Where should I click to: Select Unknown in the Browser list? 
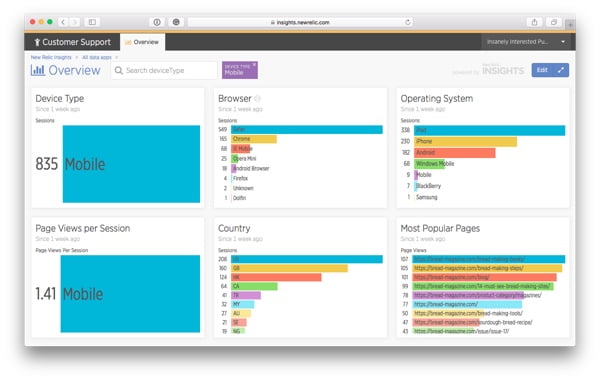(243, 188)
